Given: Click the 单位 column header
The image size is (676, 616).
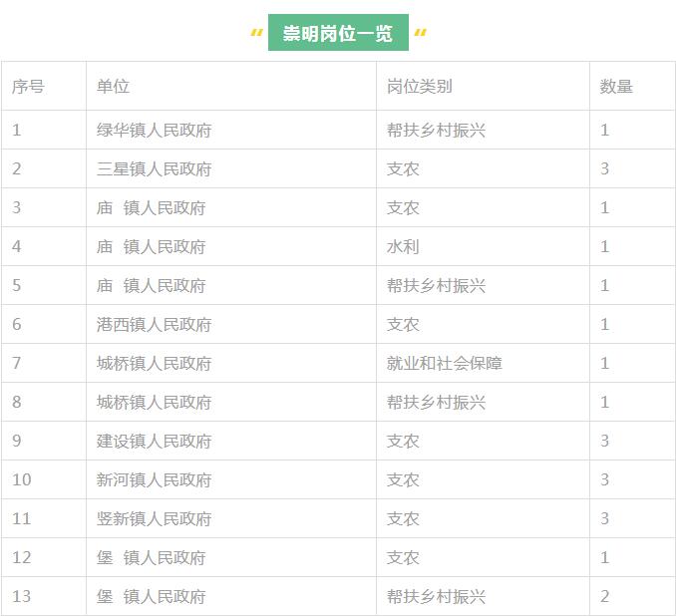Looking at the screenshot, I should (x=113, y=87).
